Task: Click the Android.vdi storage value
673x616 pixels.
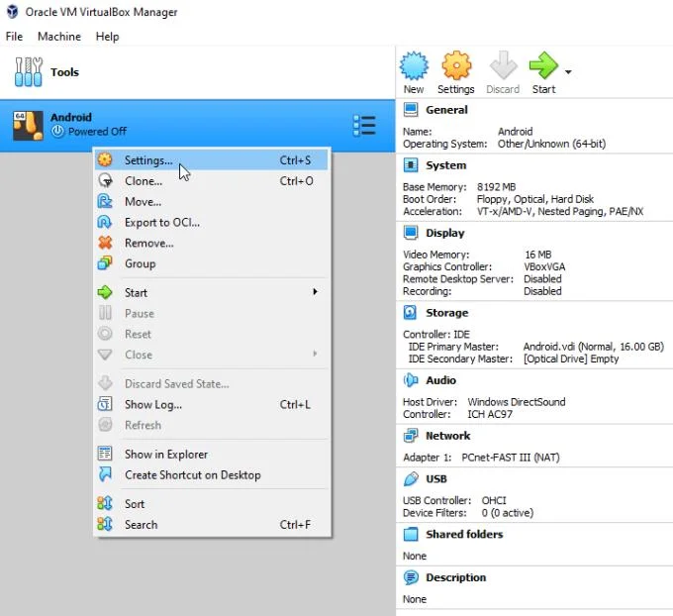Action: [x=593, y=347]
